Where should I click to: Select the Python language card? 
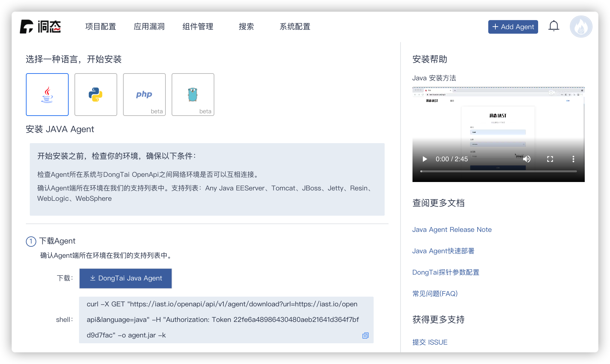point(96,94)
